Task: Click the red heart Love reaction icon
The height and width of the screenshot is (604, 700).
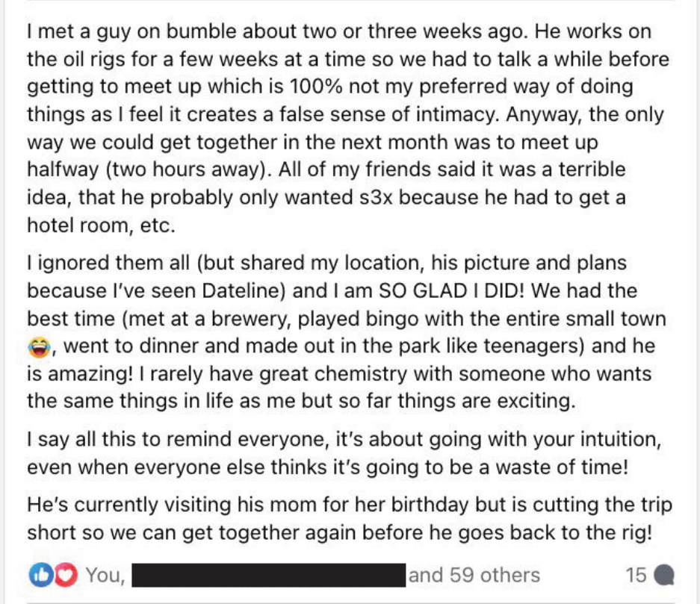Action: coord(66,575)
